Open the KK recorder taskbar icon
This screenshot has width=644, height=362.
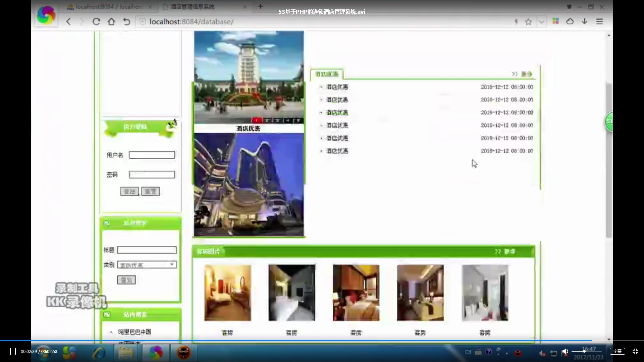pyautogui.click(x=184, y=353)
